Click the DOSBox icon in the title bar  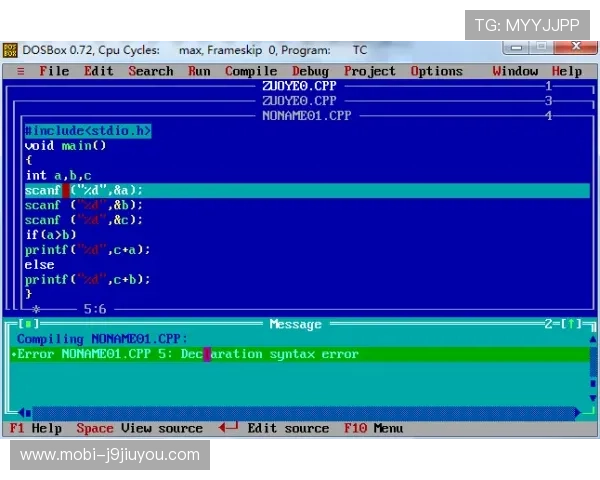coord(10,50)
